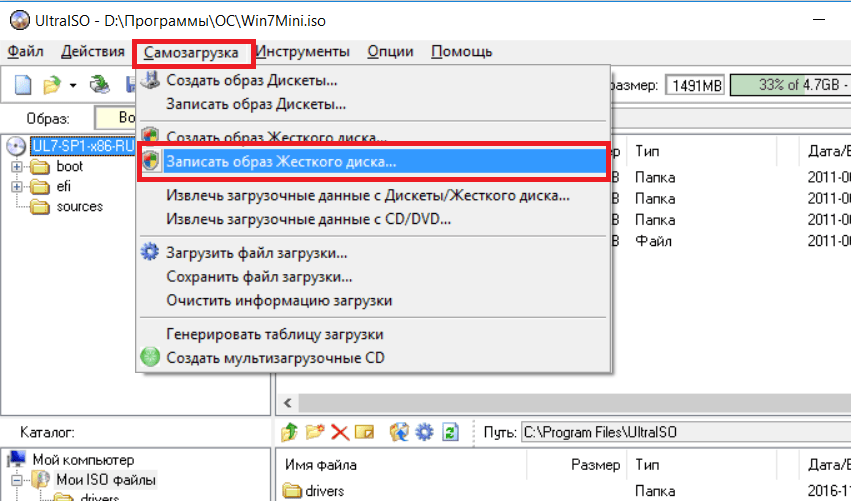
Task: Collapse the Мои ISO файлы node
Action: pyautogui.click(x=17, y=480)
